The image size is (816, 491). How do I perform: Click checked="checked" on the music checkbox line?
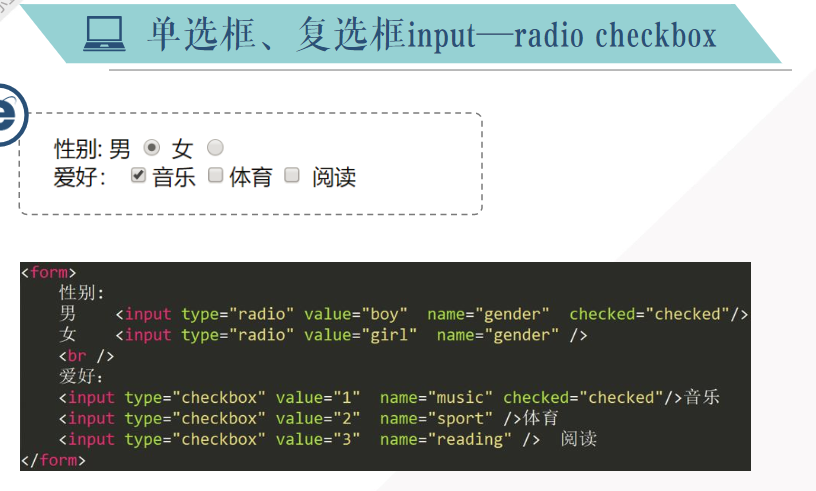point(583,398)
